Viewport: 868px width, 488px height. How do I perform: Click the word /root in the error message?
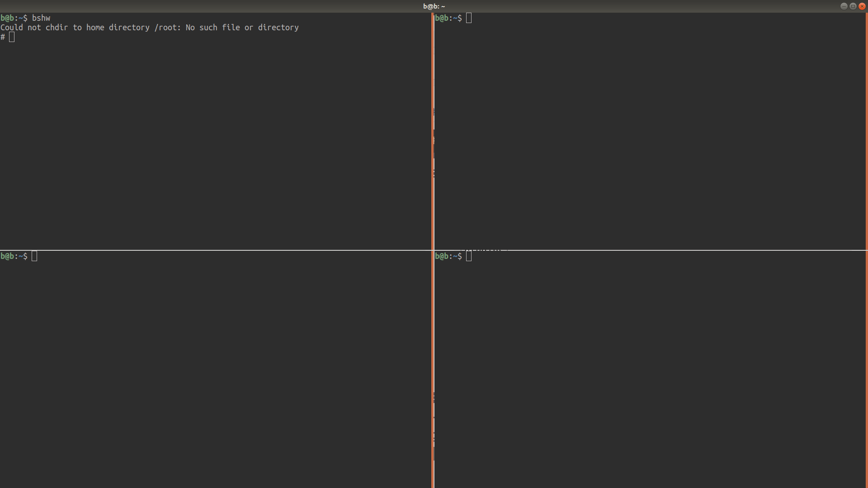(167, 28)
